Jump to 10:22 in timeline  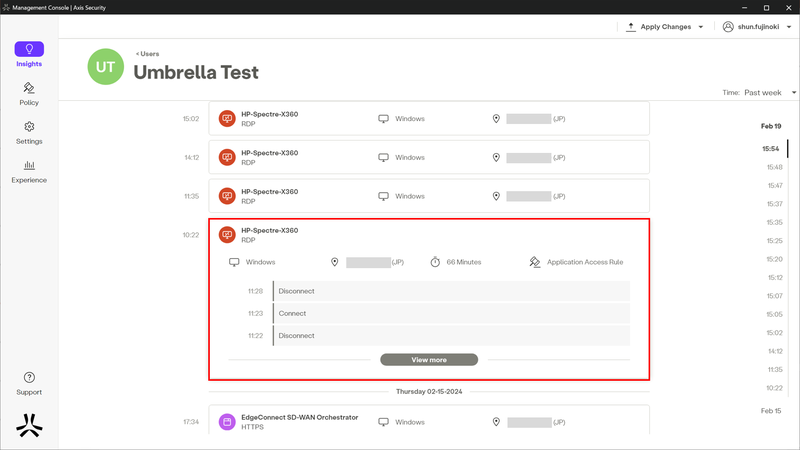774,388
